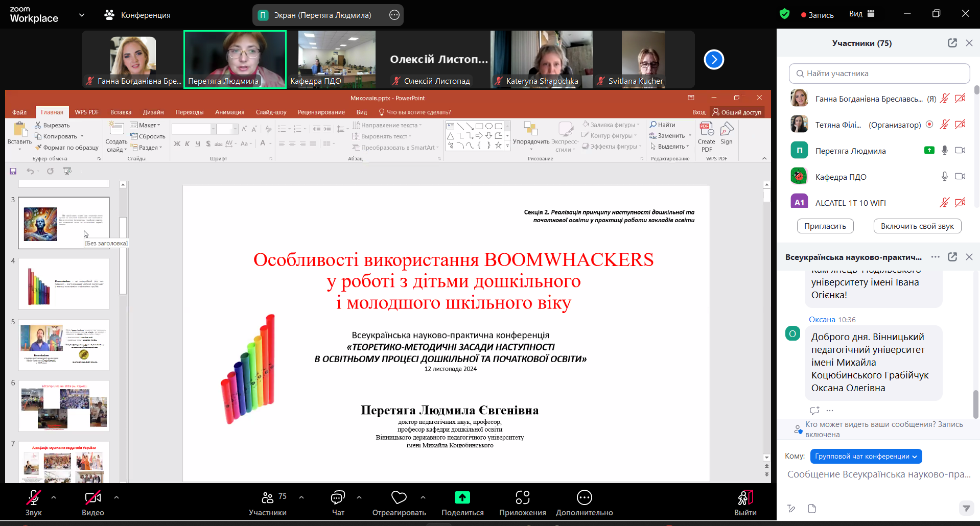Open the Вид view dropdown

(861, 14)
